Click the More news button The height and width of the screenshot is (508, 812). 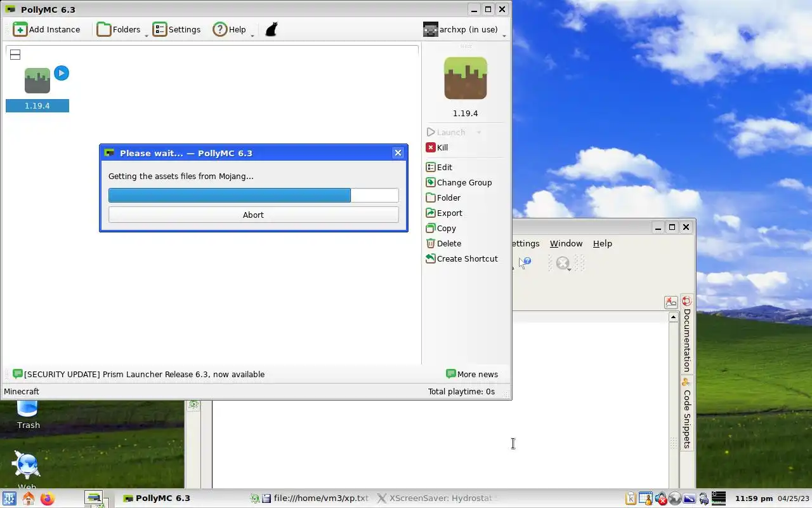point(472,374)
